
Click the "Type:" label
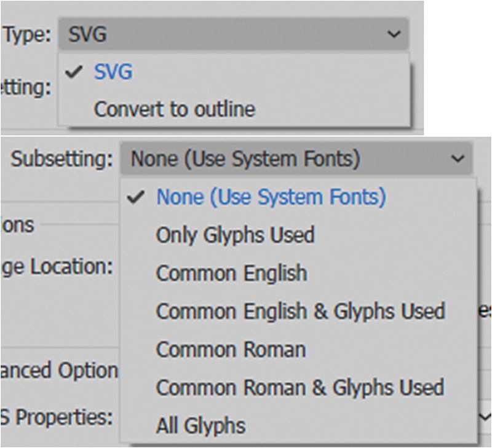coord(26,34)
